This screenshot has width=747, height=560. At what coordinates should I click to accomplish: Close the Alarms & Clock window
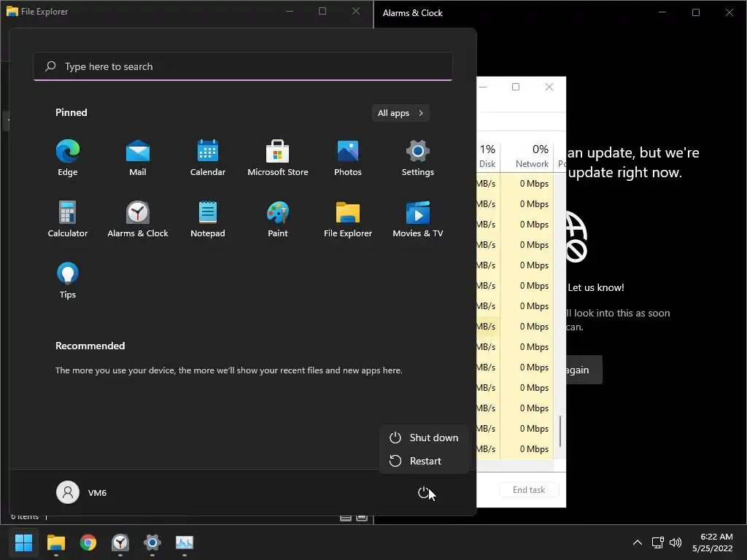point(729,12)
